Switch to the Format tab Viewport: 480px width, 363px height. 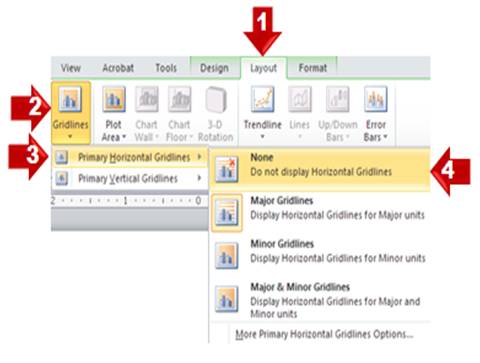(x=313, y=68)
